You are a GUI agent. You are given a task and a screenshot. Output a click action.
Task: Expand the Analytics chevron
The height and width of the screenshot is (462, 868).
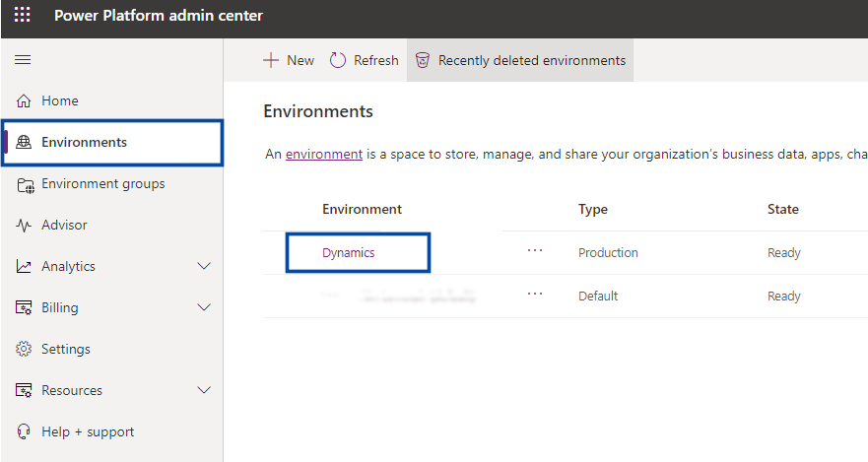204,266
